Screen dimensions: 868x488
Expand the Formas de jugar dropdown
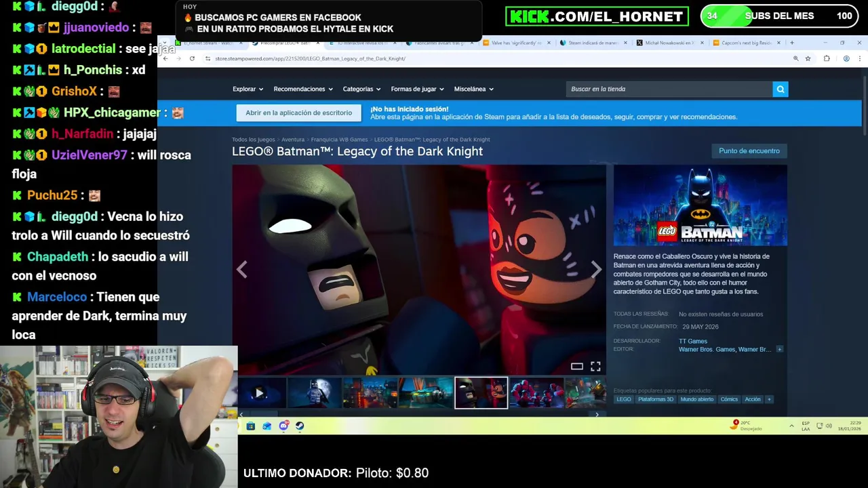417,89
